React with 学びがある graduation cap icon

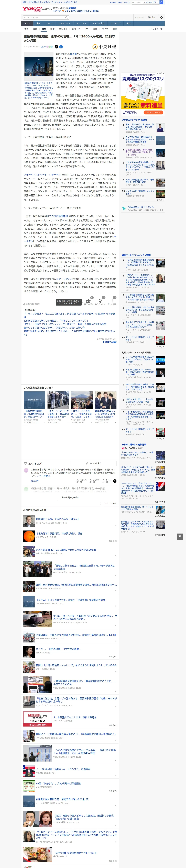pyautogui.click(x=89, y=301)
